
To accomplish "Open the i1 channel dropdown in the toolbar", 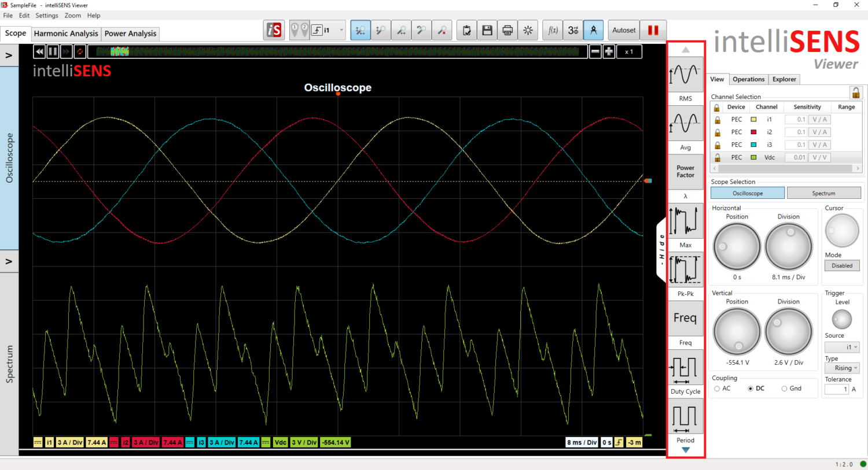I will (341, 30).
